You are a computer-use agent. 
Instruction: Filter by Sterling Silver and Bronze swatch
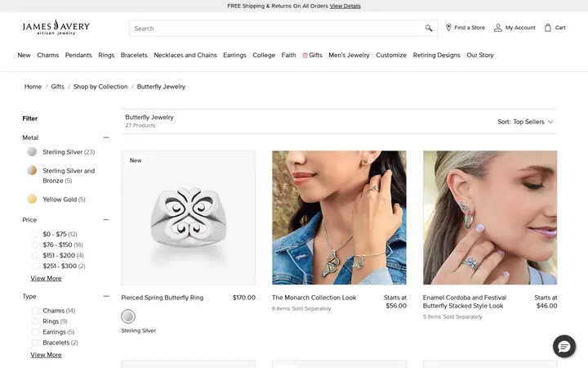tap(32, 170)
